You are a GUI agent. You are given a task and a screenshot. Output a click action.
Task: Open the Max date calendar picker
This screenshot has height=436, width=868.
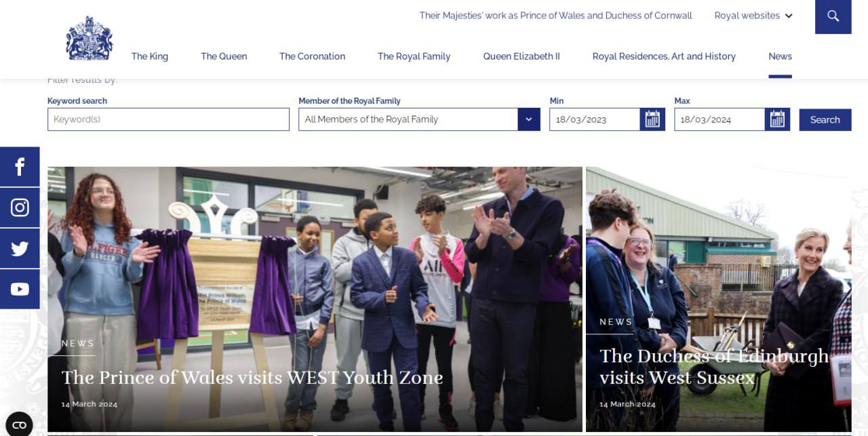777,119
